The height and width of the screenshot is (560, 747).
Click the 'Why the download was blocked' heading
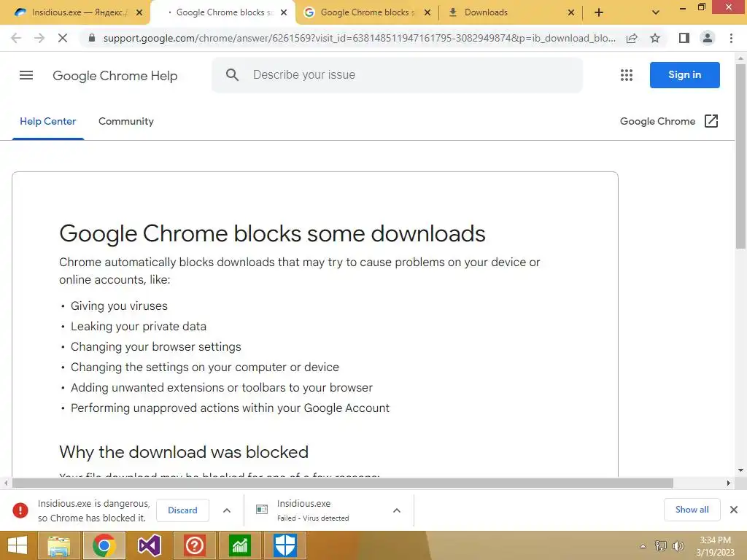click(184, 452)
